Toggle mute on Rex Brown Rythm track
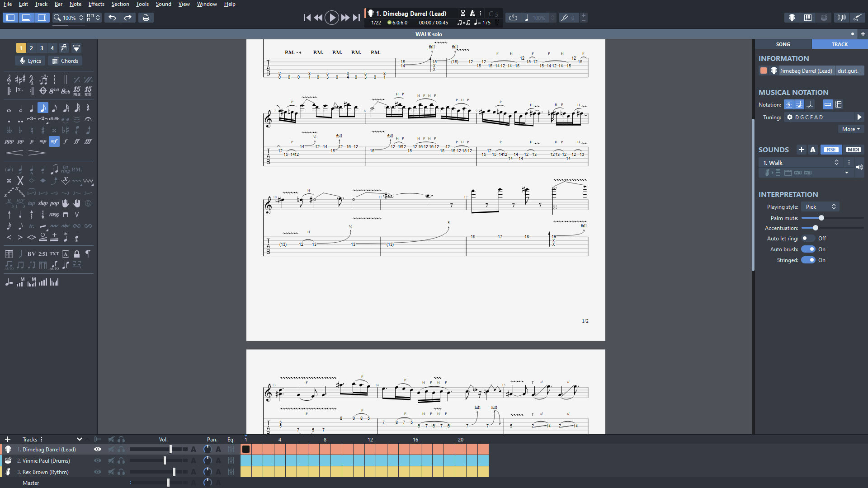The height and width of the screenshot is (488, 868). (111, 472)
